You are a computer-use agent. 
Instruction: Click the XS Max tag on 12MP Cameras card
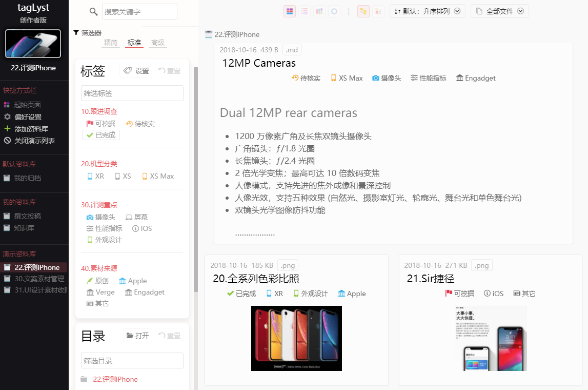pyautogui.click(x=347, y=78)
